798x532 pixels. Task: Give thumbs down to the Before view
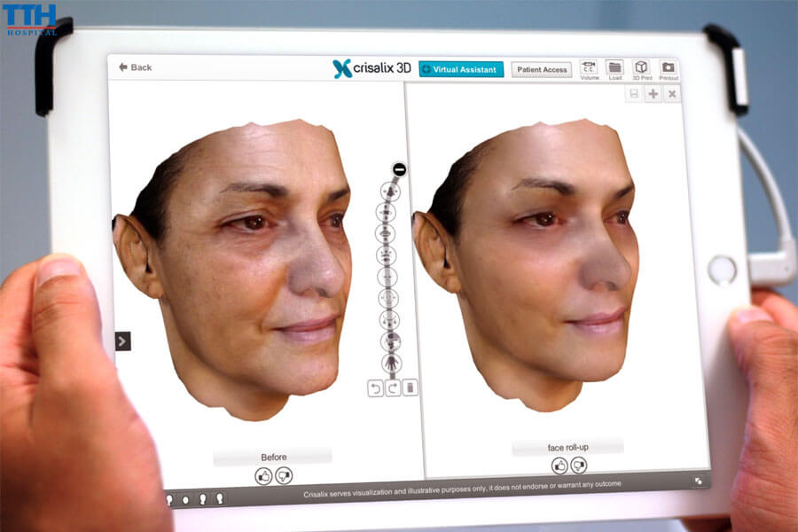point(284,475)
